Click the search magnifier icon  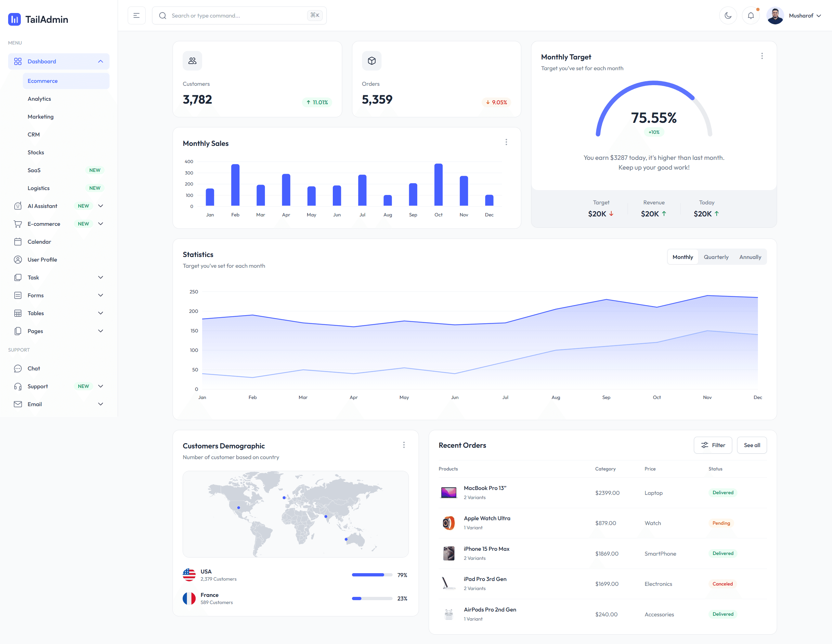(x=163, y=15)
